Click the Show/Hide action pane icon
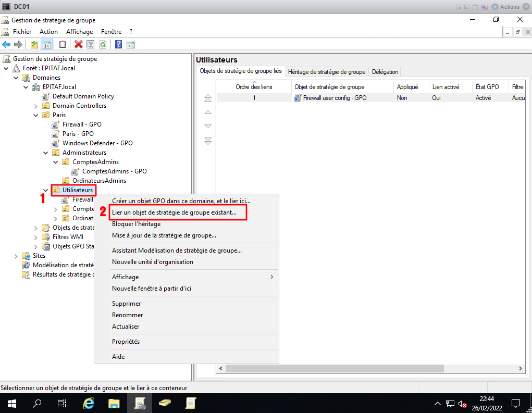Viewport: 532px width, 413px height. pos(131,44)
